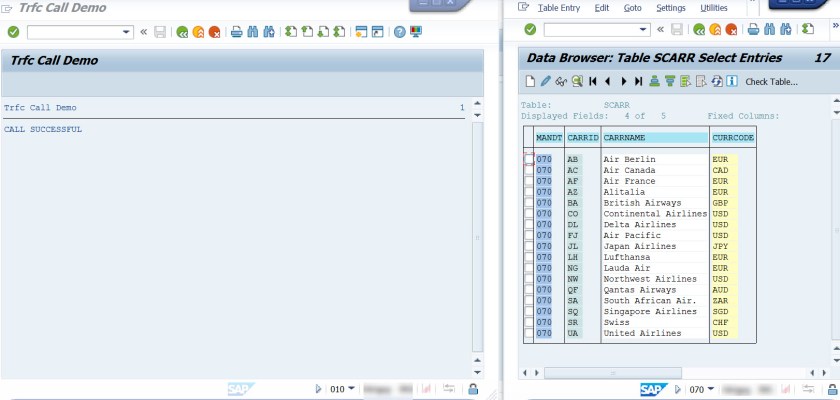Expand status bar triangle next to 010
Image resolution: width=840 pixels, height=400 pixels.
(x=318, y=389)
